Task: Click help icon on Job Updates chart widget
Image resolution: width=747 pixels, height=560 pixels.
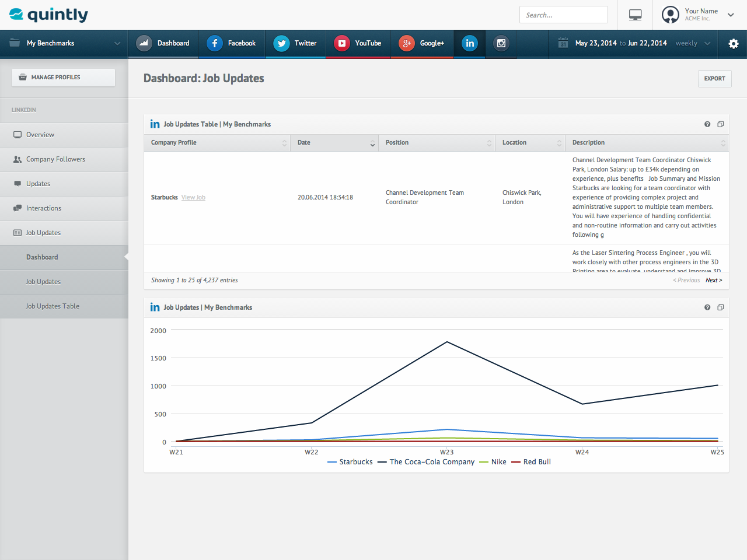Action: (x=707, y=307)
